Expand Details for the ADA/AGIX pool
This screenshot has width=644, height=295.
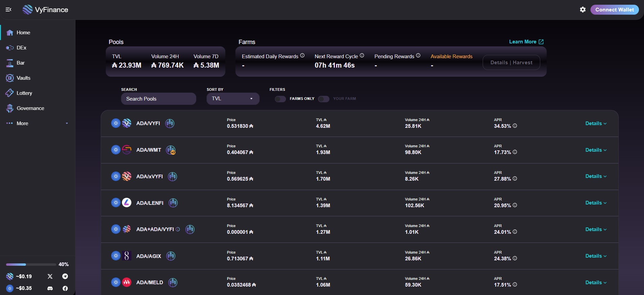[595, 256]
